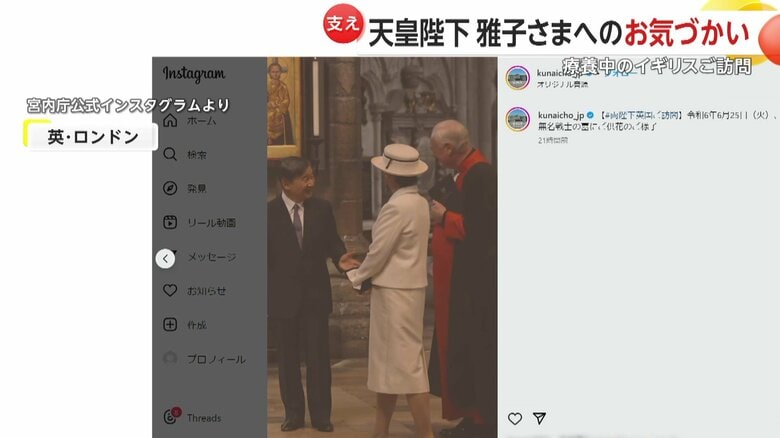The height and width of the screenshot is (438, 780).
Task: Click the search magnifier icon
Action: [x=170, y=154]
